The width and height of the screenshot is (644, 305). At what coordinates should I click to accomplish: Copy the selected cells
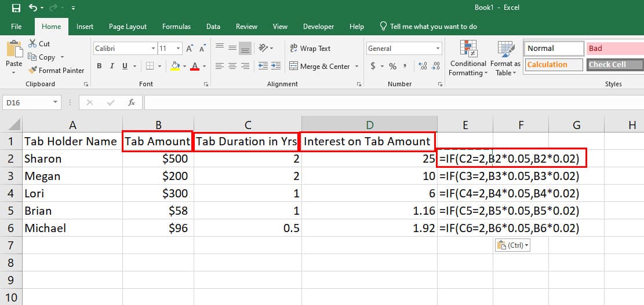click(42, 57)
